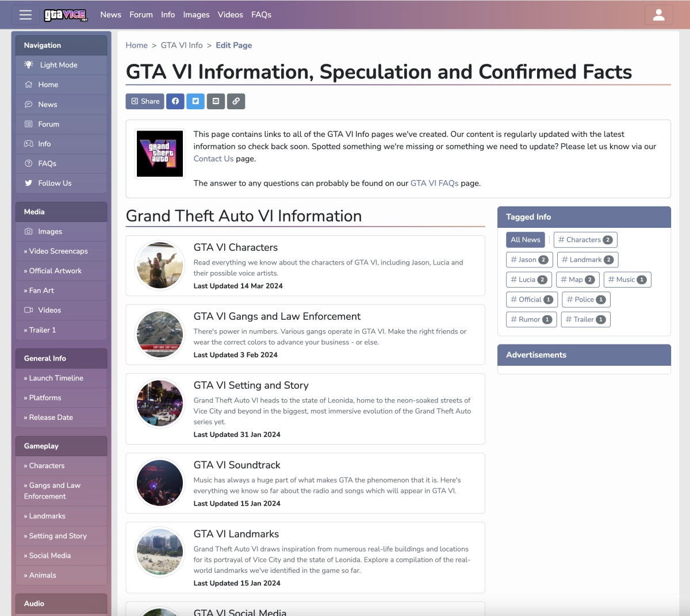Image resolution: width=690 pixels, height=616 pixels.
Task: Click the GTA VI Landmarks thumbnail
Action: coord(160,552)
